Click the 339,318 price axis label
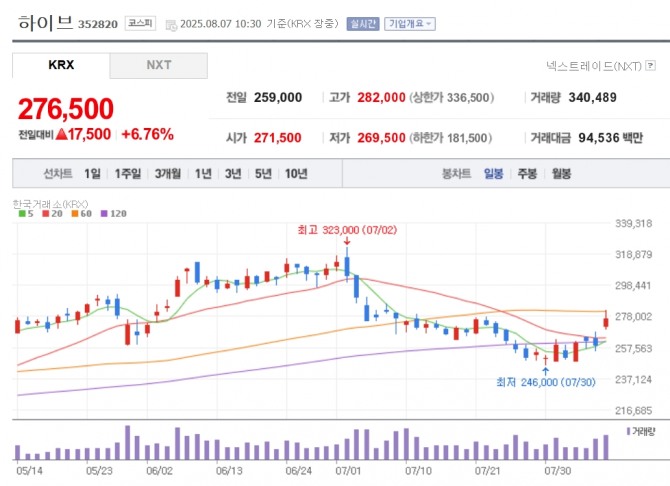This screenshot has height=486, width=670. coord(634,223)
